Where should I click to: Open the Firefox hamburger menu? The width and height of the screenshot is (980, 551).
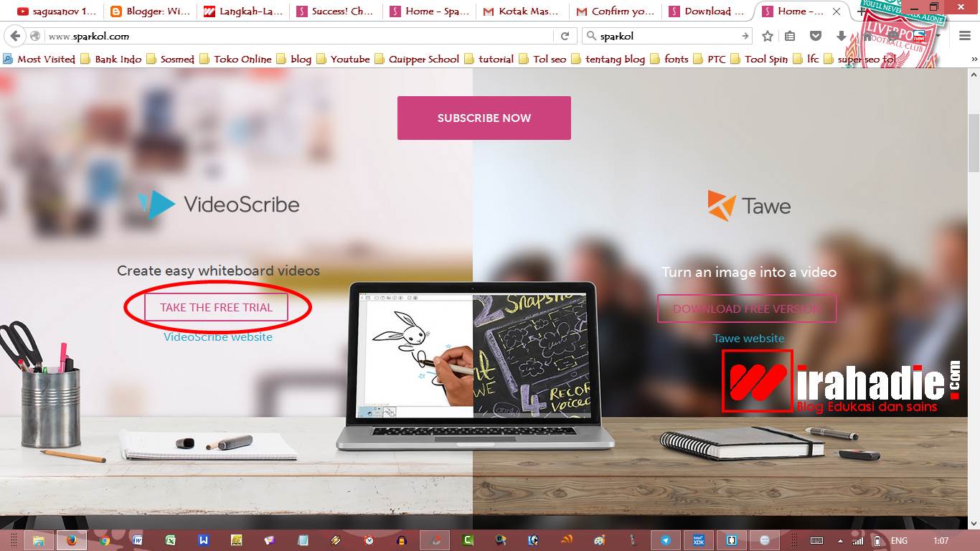point(964,36)
